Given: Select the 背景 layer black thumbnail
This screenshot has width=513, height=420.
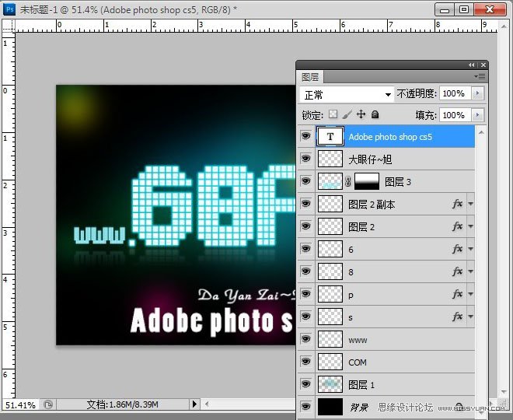Looking at the screenshot, I should click(x=330, y=407).
